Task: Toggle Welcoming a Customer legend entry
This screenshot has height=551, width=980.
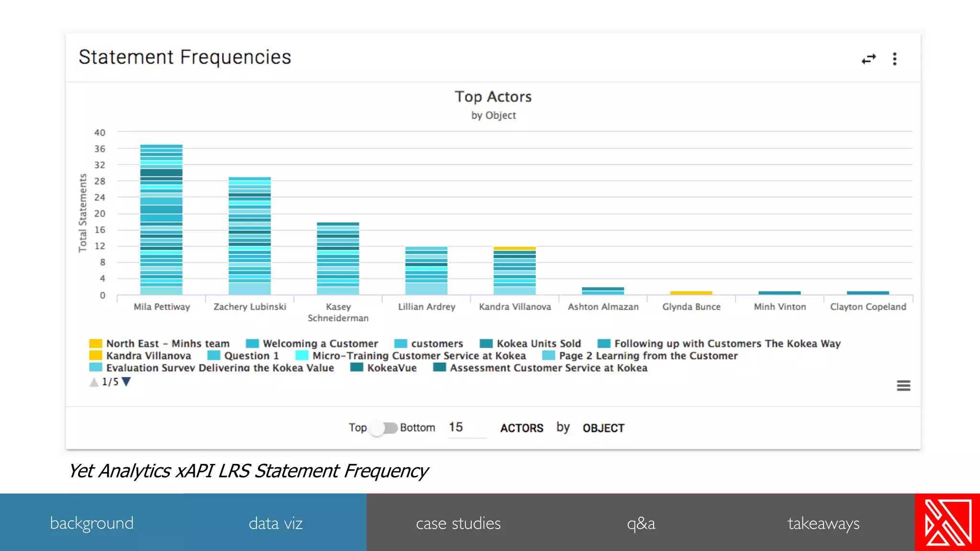Action: click(312, 343)
